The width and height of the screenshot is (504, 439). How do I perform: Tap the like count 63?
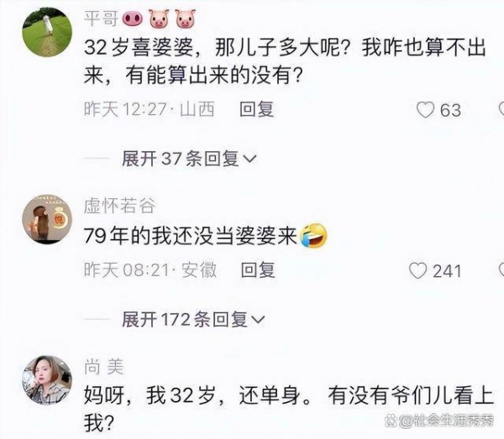[x=450, y=110]
